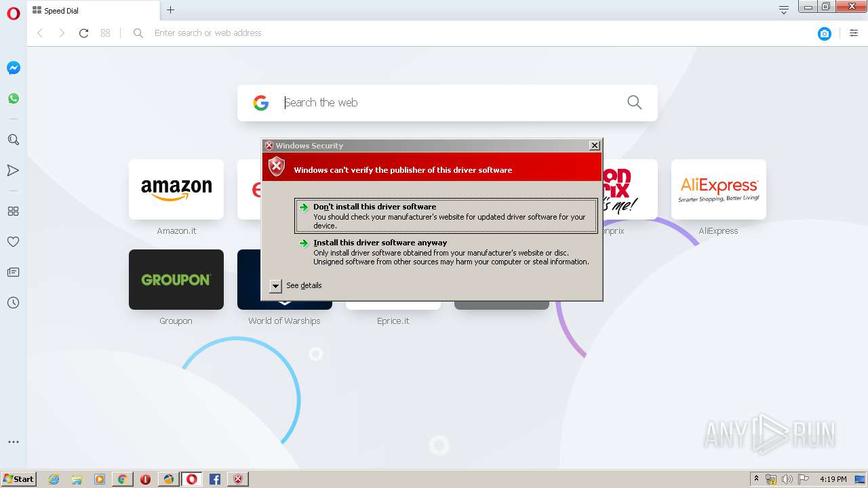The width and height of the screenshot is (868, 488).
Task: Open the AliExpress speed dial tile
Action: [x=719, y=190]
